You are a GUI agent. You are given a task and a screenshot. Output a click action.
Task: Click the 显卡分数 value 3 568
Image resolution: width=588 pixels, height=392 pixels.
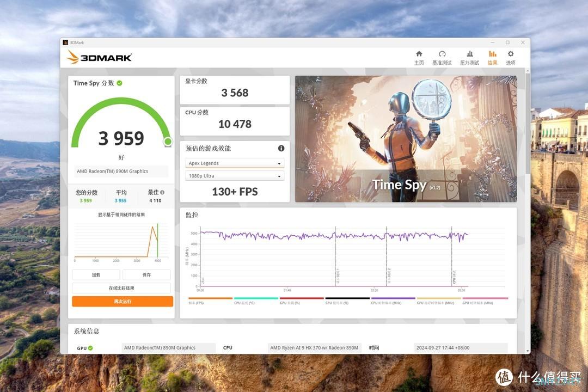235,93
